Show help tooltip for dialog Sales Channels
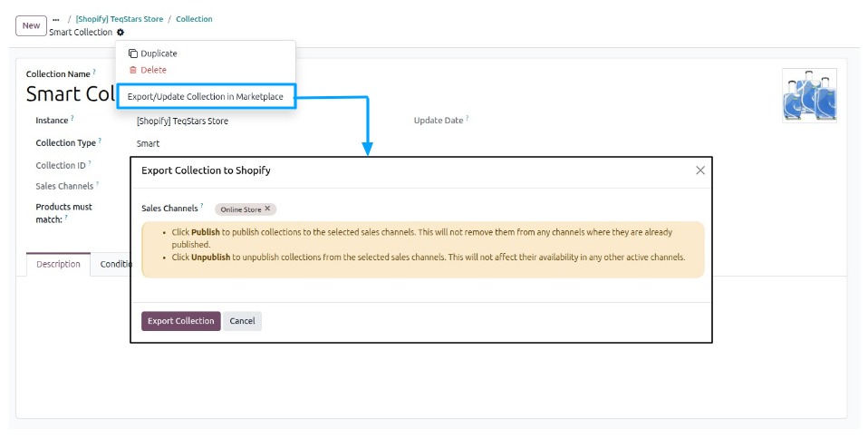 (202, 206)
